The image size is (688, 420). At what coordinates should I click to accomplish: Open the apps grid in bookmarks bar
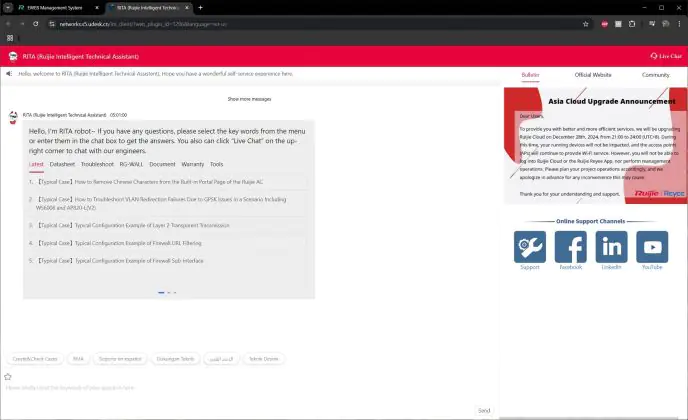point(10,38)
